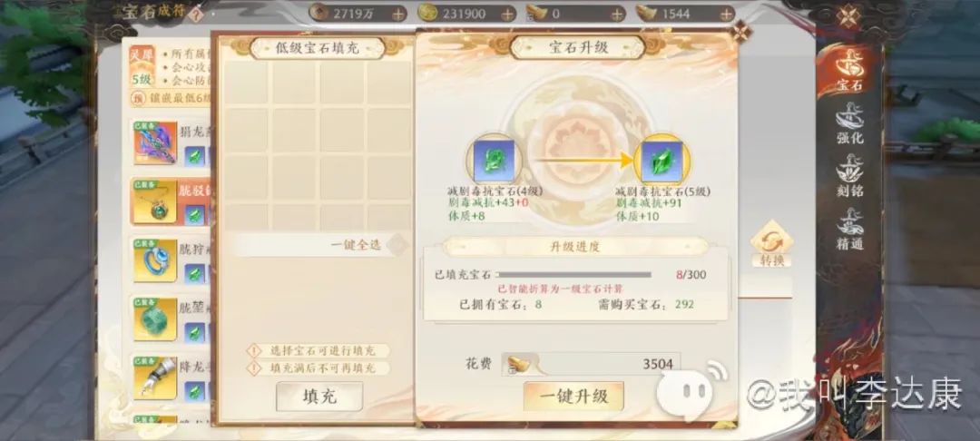Close the 宝石升级 panel with corner ornament
980x441 pixels.
coord(742,31)
